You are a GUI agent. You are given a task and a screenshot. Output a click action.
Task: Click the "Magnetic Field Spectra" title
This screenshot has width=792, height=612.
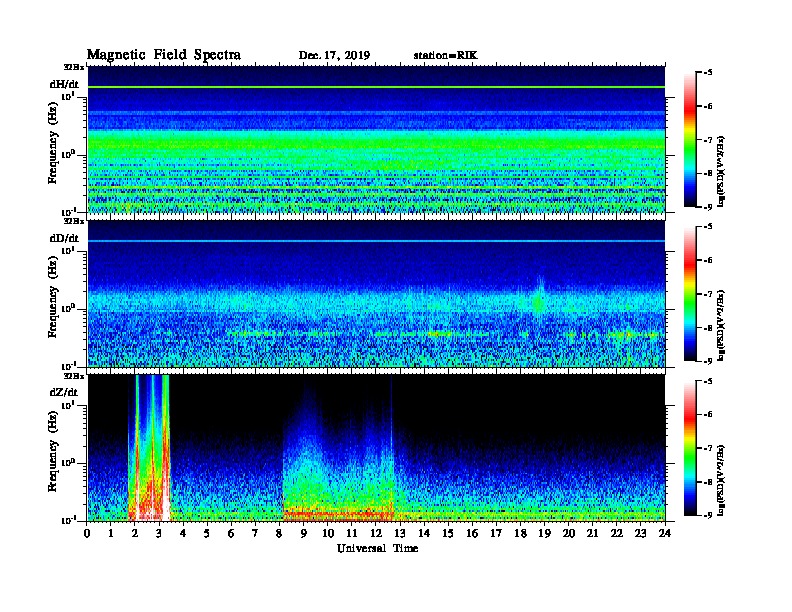(x=164, y=55)
